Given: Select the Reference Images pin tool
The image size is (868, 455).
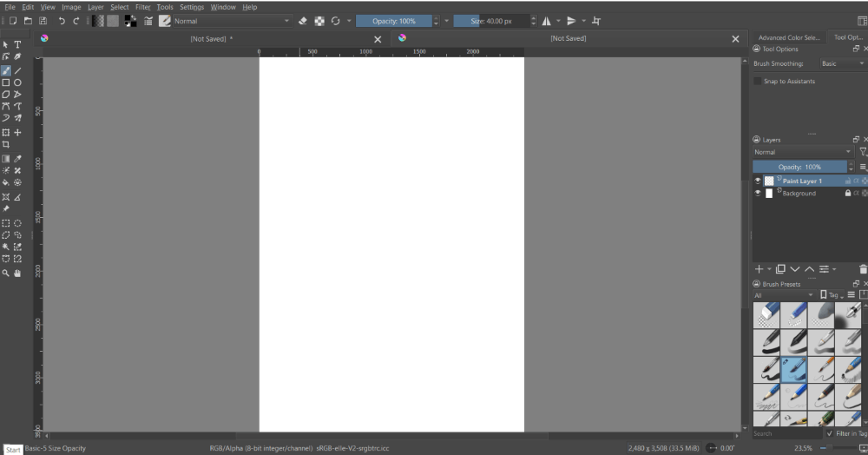Looking at the screenshot, I should click(x=5, y=208).
